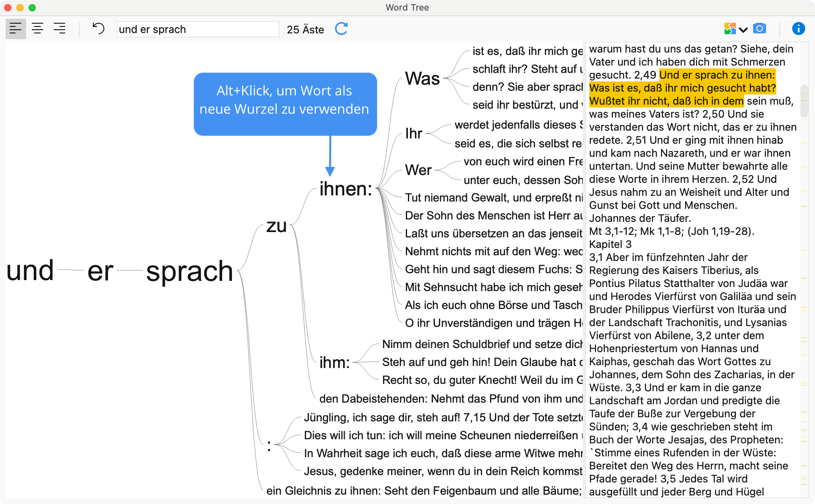Click leaf 'Als ich euch ohne Börse'

(x=494, y=305)
